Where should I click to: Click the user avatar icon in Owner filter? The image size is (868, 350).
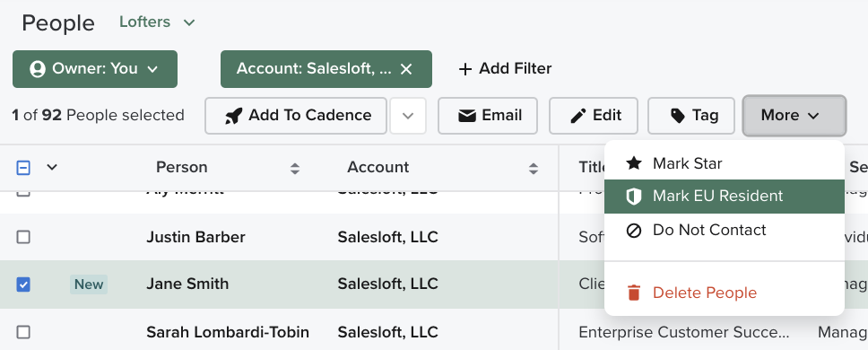pyautogui.click(x=38, y=69)
